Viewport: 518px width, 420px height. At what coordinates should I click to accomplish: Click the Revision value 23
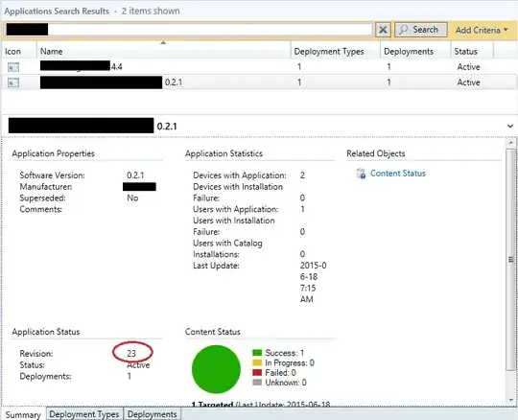pos(131,353)
